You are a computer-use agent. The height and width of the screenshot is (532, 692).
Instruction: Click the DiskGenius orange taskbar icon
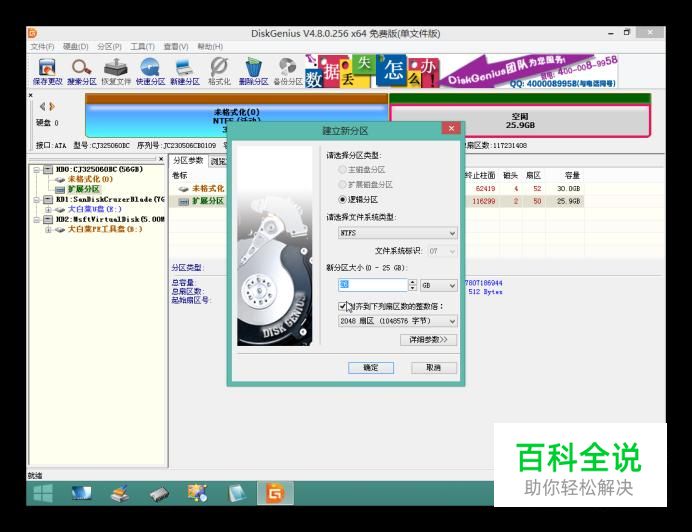click(x=275, y=493)
